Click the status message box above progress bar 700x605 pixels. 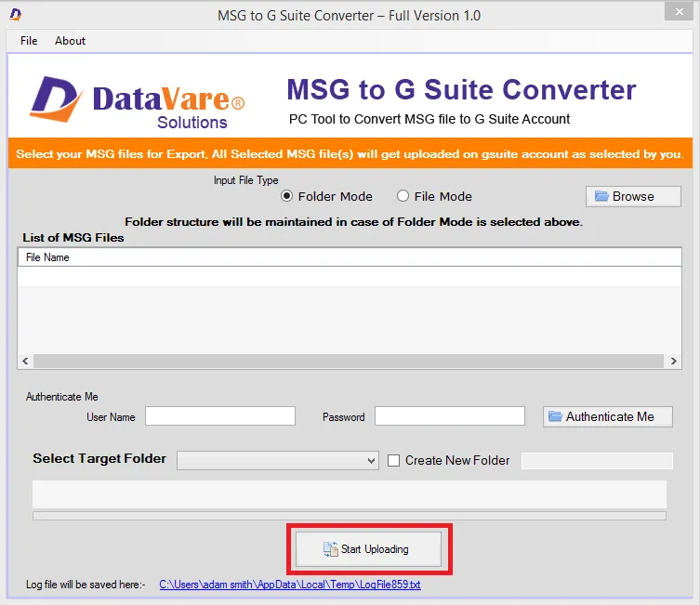click(x=350, y=494)
